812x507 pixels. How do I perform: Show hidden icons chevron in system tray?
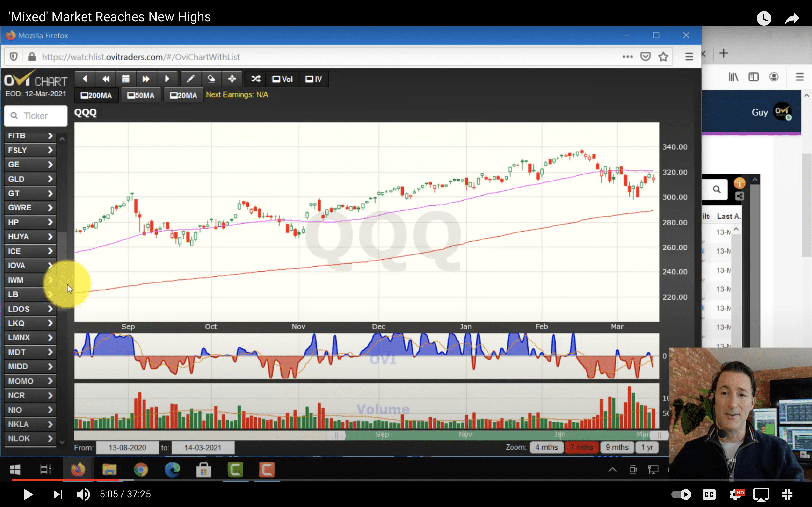click(x=612, y=470)
